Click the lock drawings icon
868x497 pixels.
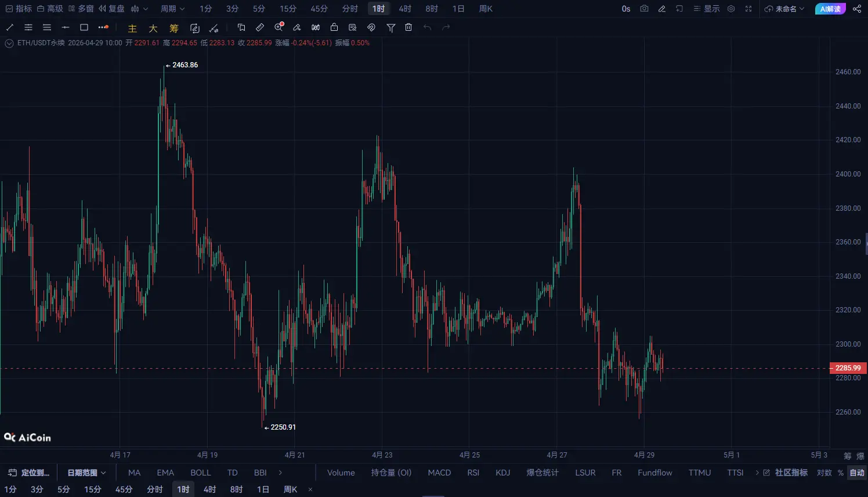click(334, 27)
